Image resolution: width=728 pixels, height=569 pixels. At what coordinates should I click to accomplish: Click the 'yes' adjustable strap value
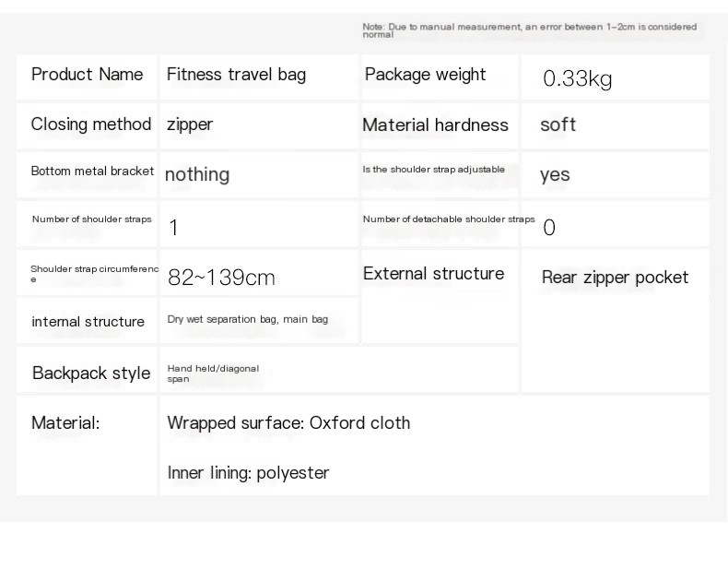pyautogui.click(x=555, y=175)
